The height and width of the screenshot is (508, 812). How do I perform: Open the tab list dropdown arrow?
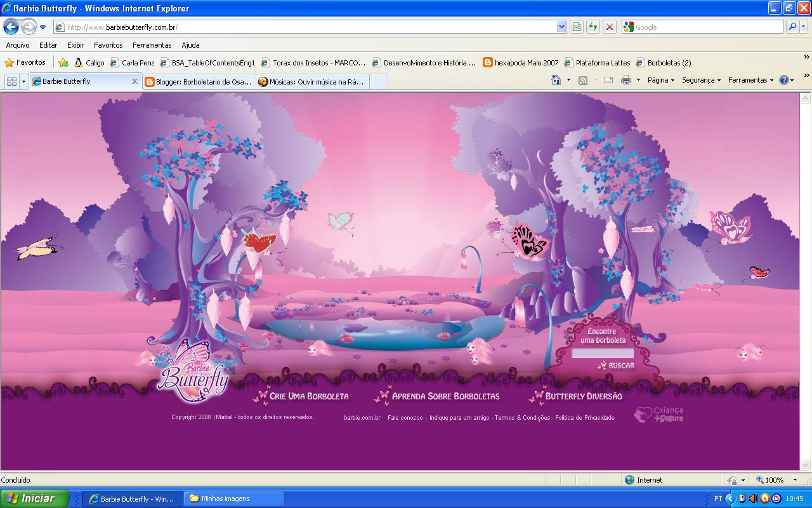[x=24, y=81]
